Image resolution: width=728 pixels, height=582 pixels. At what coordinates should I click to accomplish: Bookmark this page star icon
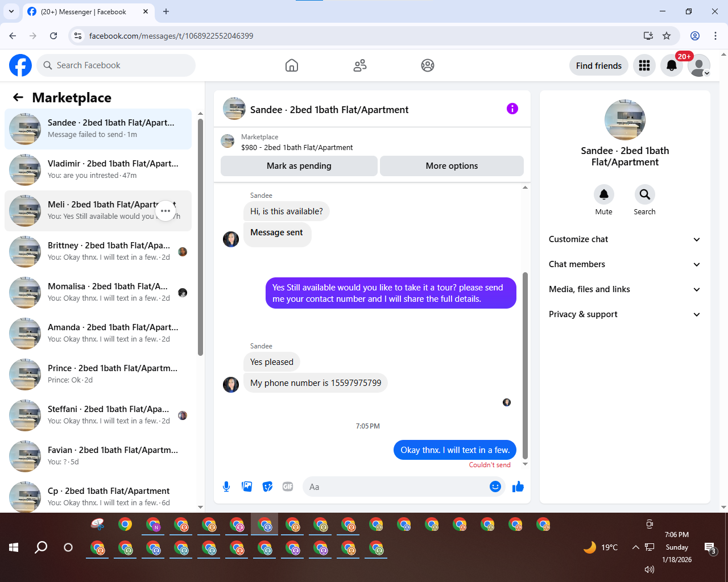tap(667, 36)
